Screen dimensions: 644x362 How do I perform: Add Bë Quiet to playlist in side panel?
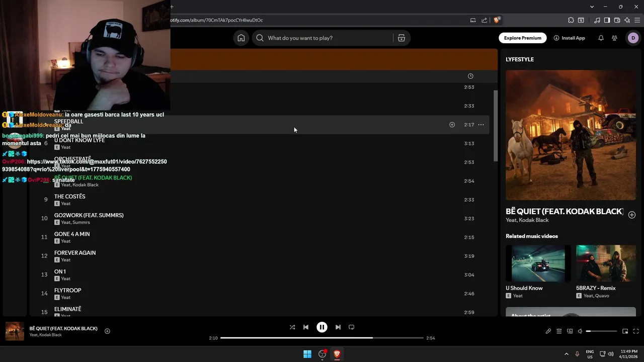[632, 215]
